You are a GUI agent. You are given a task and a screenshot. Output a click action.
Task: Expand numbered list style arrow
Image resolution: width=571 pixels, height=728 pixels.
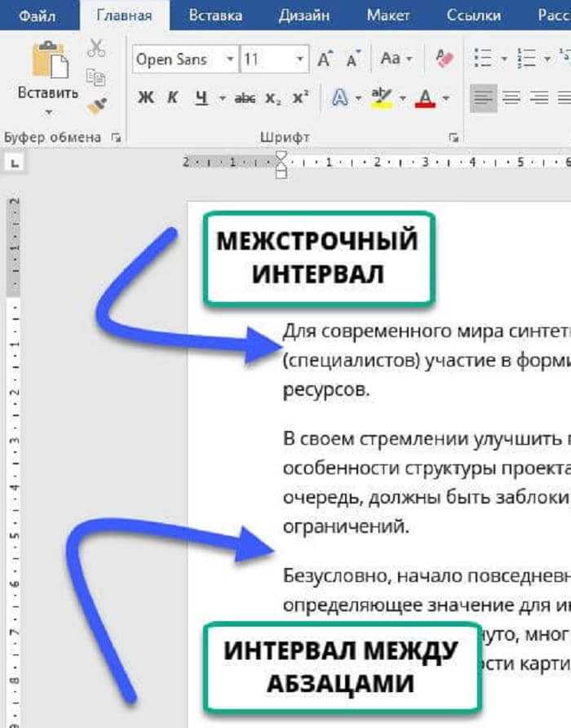[x=548, y=60]
